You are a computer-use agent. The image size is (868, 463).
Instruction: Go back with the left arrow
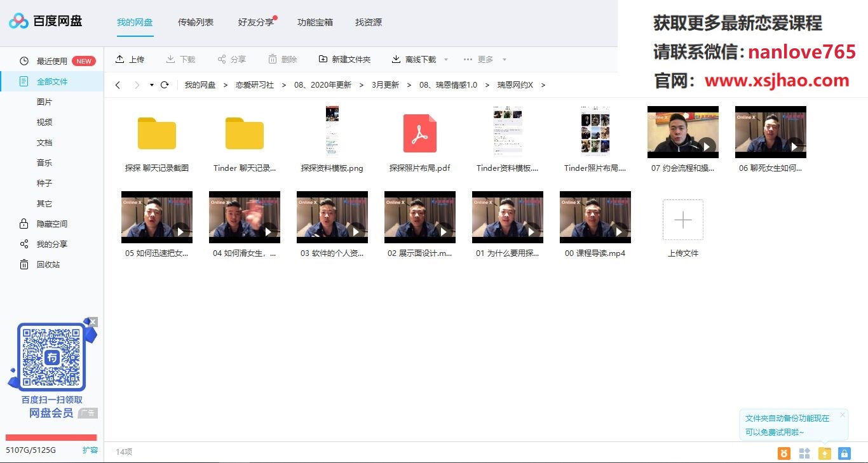[x=118, y=85]
